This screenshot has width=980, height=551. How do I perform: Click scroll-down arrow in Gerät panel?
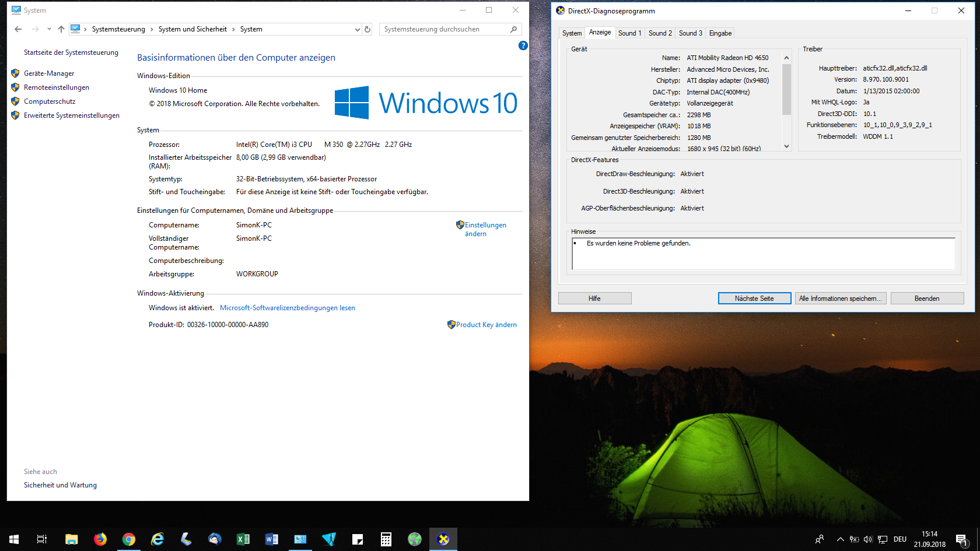pyautogui.click(x=786, y=146)
